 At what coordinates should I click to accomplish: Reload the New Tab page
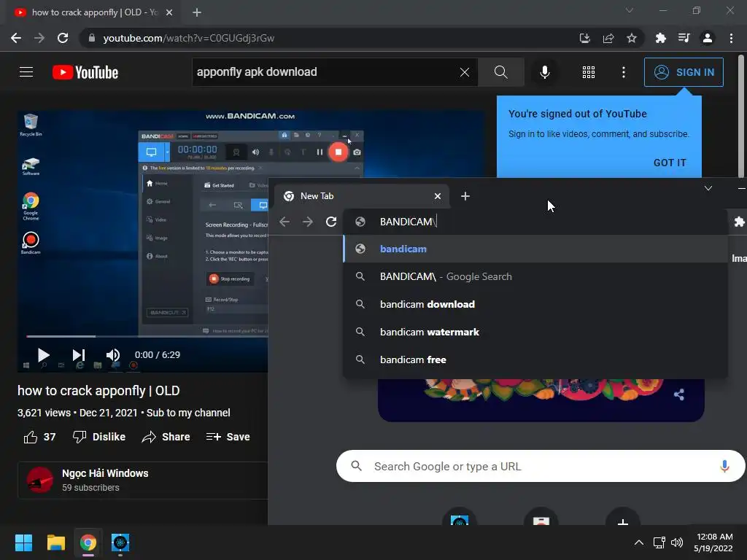point(331,222)
